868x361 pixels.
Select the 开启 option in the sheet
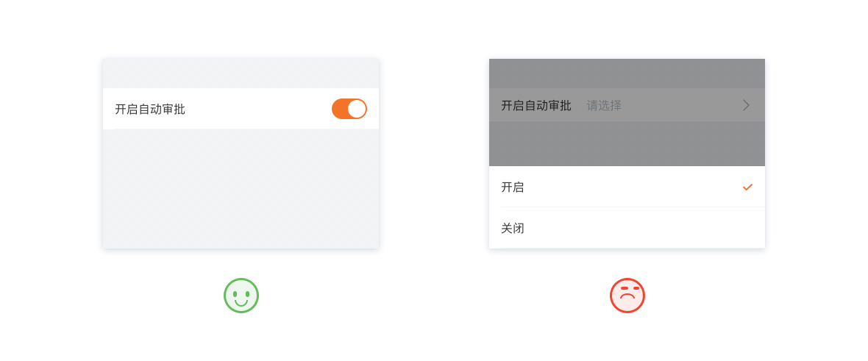(x=513, y=187)
